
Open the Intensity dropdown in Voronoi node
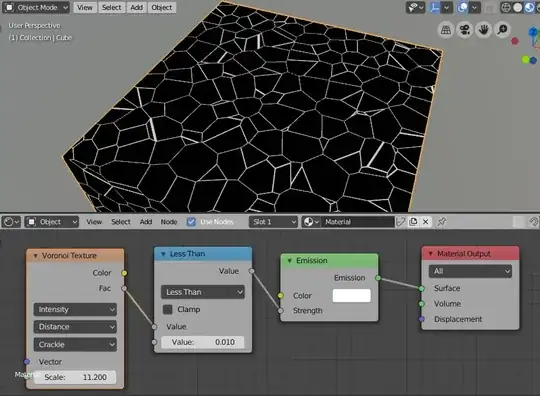pyautogui.click(x=75, y=310)
